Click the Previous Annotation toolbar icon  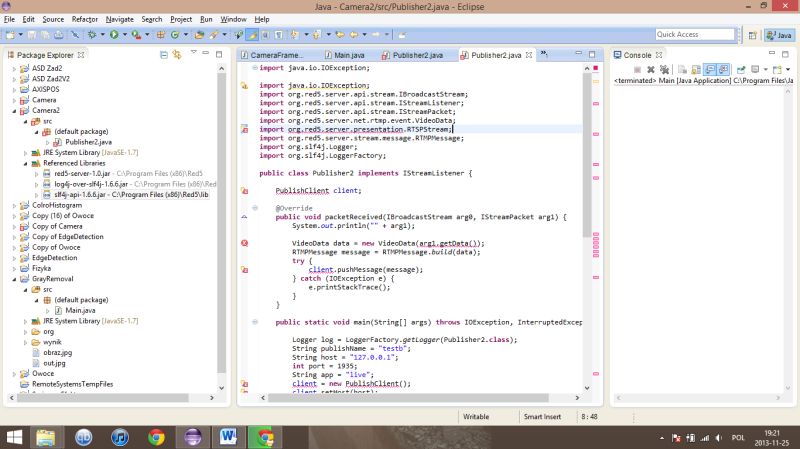(317, 35)
